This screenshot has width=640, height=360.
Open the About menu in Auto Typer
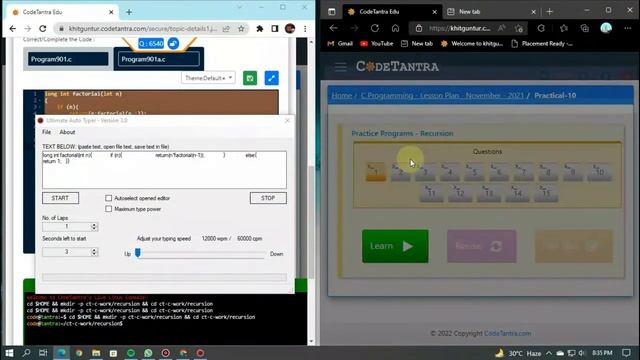pos(67,132)
